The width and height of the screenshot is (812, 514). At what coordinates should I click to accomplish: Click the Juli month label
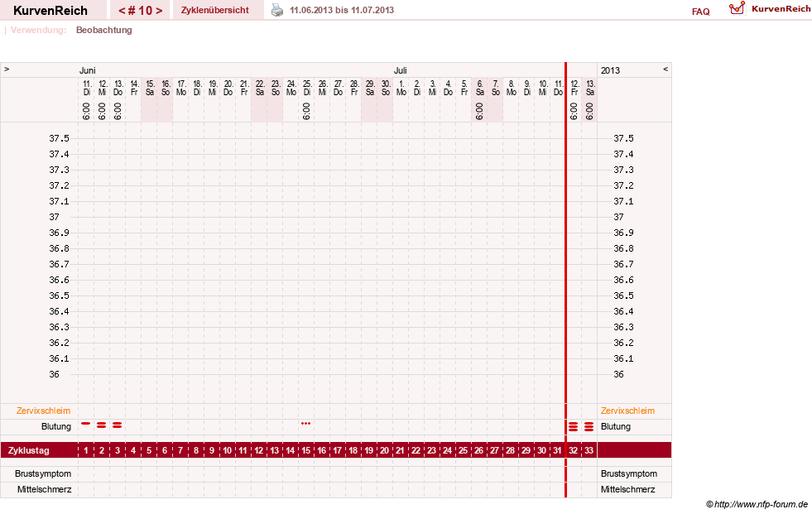401,70
